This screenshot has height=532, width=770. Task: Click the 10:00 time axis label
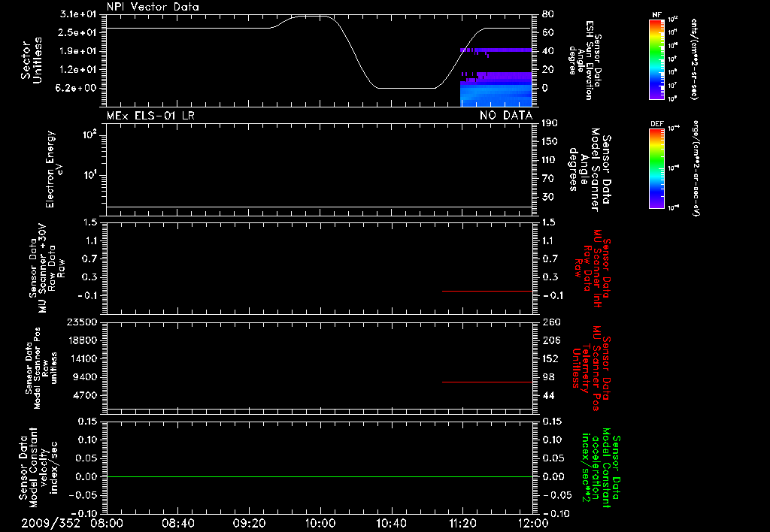click(x=320, y=523)
